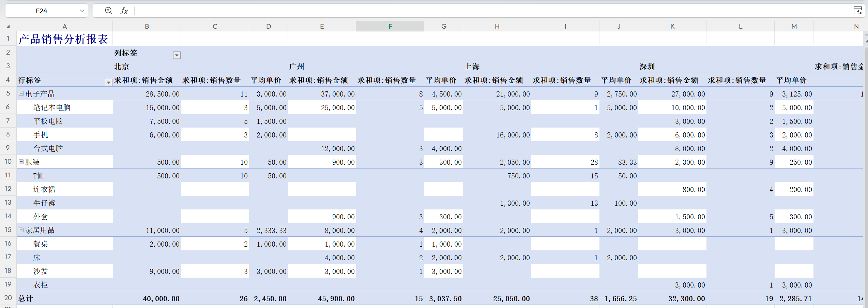Screen dimensions: 868x308
Task: Select the 手机 row label
Action: (41, 135)
